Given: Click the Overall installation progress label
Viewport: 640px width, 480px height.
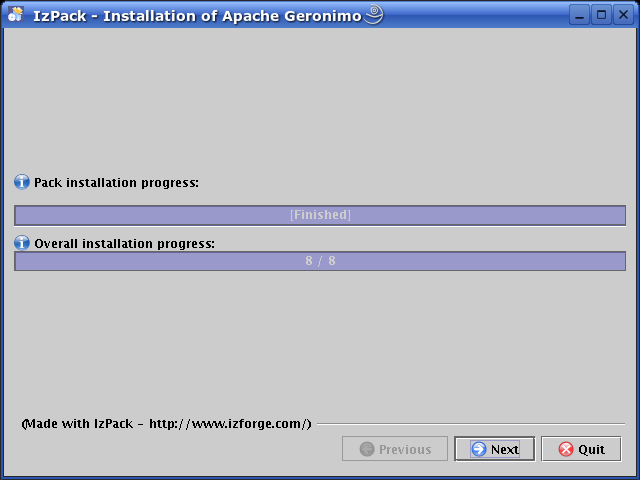Looking at the screenshot, I should click(124, 244).
